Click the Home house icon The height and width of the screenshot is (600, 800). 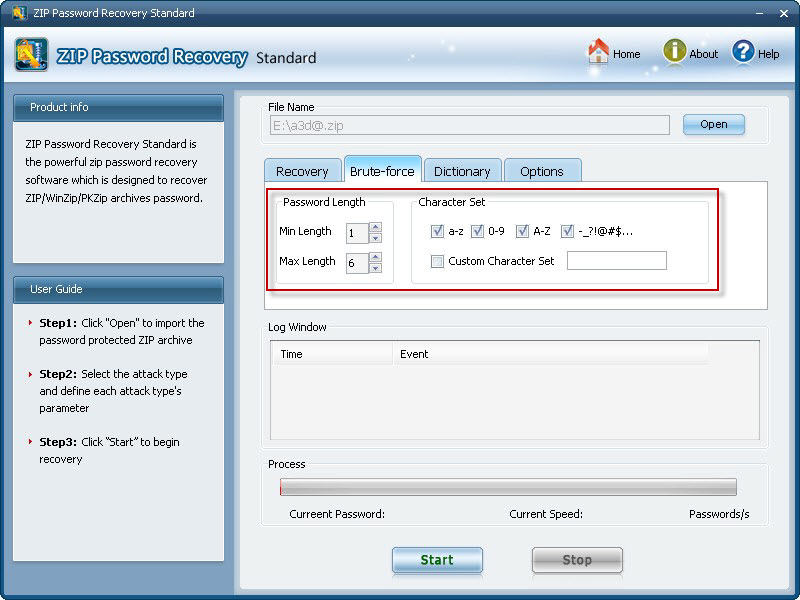pyautogui.click(x=598, y=52)
